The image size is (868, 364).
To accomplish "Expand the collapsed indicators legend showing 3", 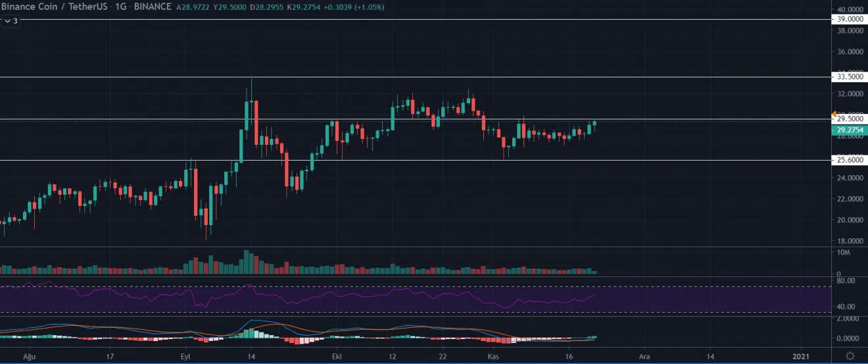I will coord(12,21).
